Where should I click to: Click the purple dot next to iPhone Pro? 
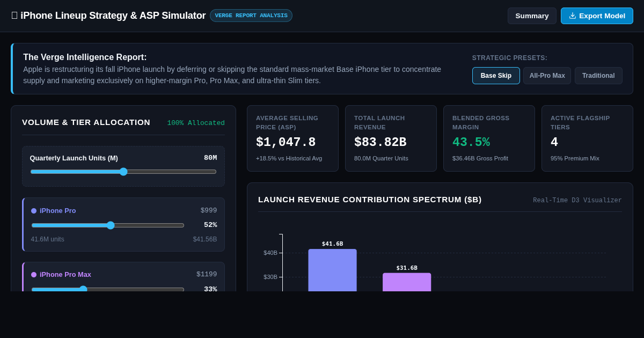pos(34,211)
